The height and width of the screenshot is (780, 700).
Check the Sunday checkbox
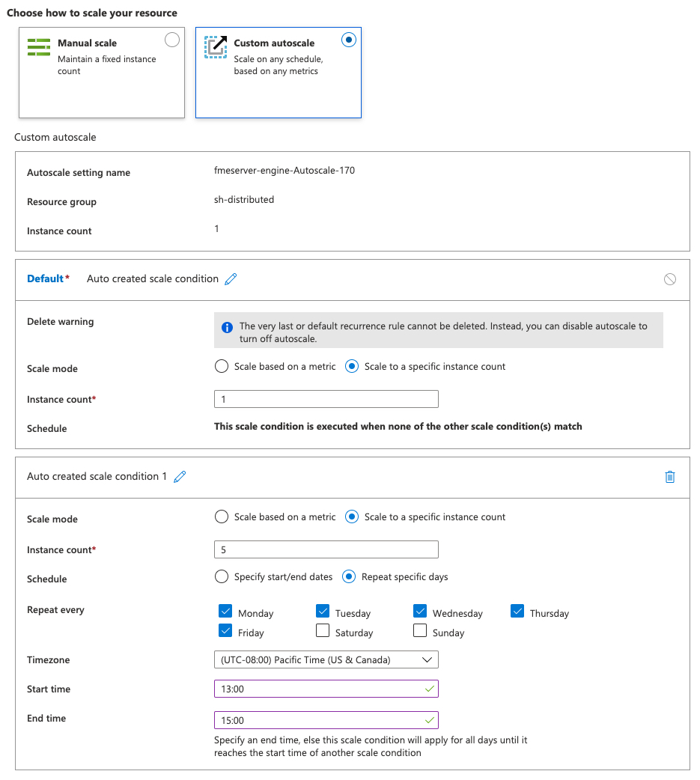[420, 630]
